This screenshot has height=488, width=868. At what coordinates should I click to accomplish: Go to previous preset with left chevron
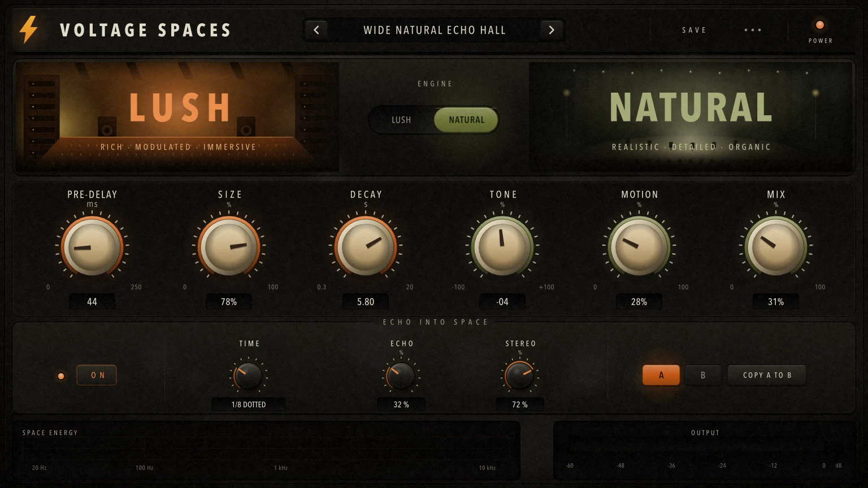316,30
